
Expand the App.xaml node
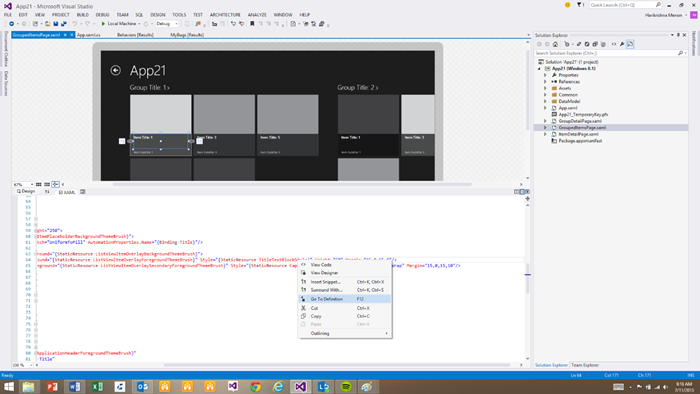(545, 108)
